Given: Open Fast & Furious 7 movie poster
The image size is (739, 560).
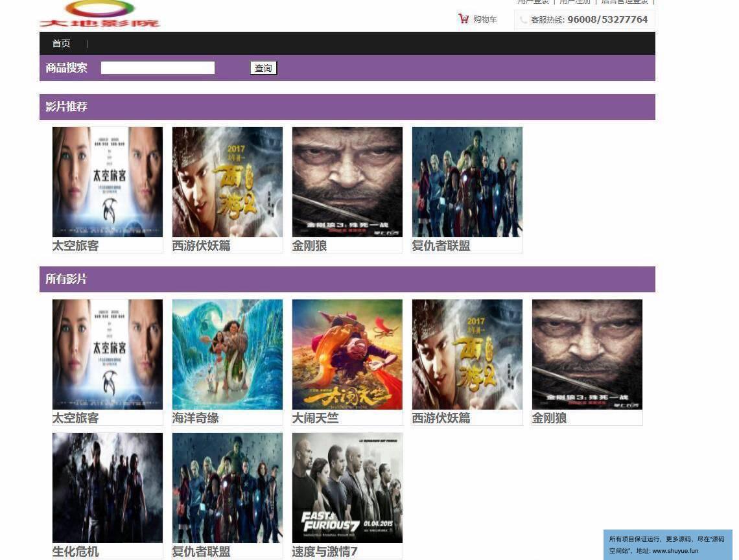Looking at the screenshot, I should 347,488.
